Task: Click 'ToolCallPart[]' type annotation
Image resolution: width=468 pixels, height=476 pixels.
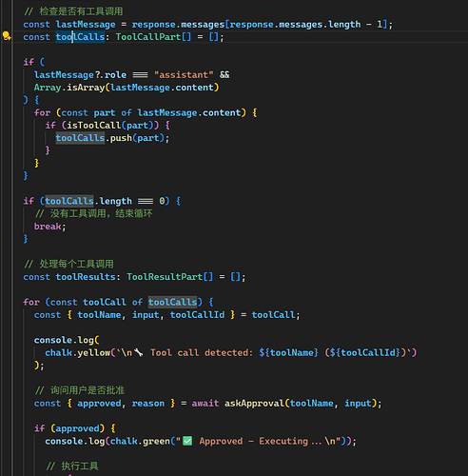Action: coord(153,37)
